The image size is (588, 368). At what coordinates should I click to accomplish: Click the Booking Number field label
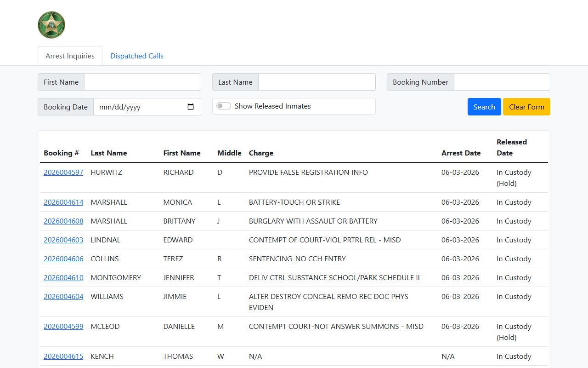(x=420, y=82)
